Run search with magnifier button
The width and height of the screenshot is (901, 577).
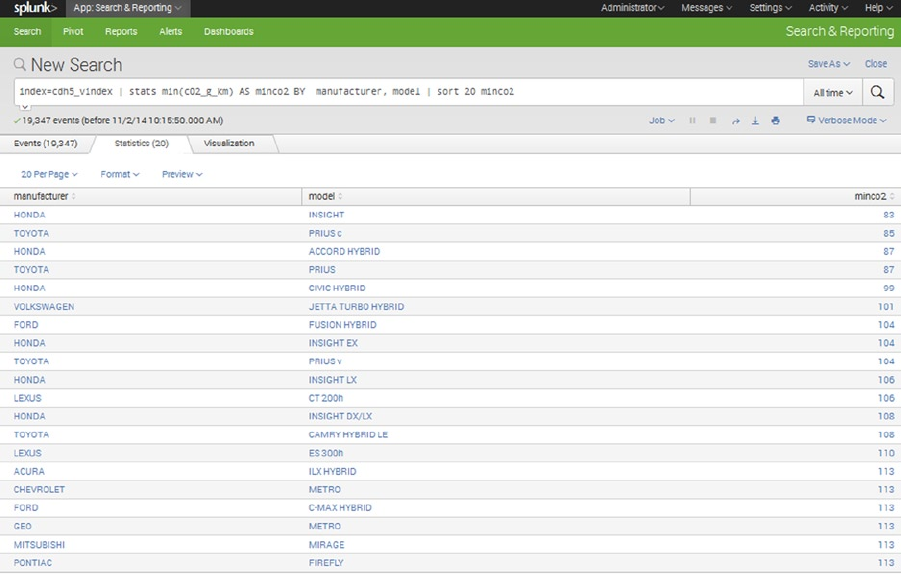point(877,92)
